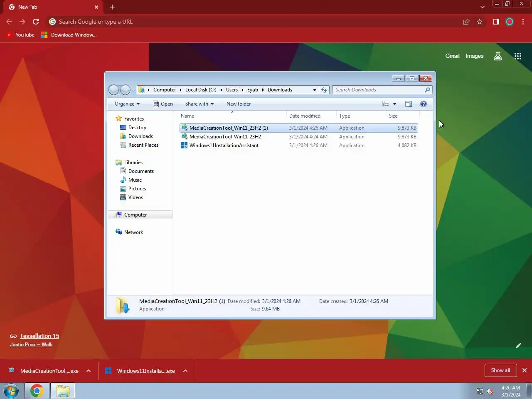Viewport: 532px width, 399px height.
Task: Bookmark this tab with the star icon
Action: pyautogui.click(x=480, y=22)
